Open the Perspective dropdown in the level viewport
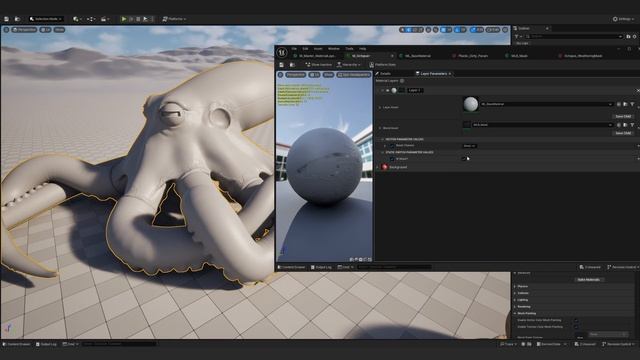The image size is (640, 360). [24, 30]
